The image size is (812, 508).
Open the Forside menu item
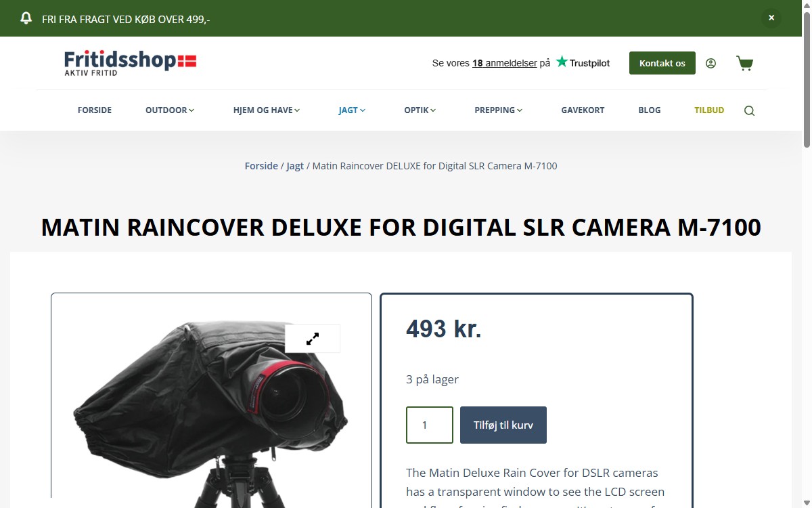coord(95,110)
